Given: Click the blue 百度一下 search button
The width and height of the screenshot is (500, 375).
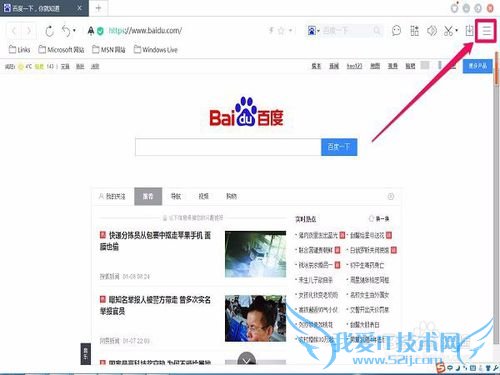Looking at the screenshot, I should (x=339, y=147).
